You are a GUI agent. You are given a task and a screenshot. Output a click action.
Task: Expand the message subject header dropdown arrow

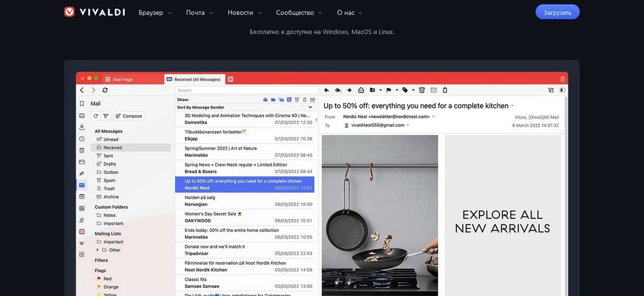tap(512, 106)
